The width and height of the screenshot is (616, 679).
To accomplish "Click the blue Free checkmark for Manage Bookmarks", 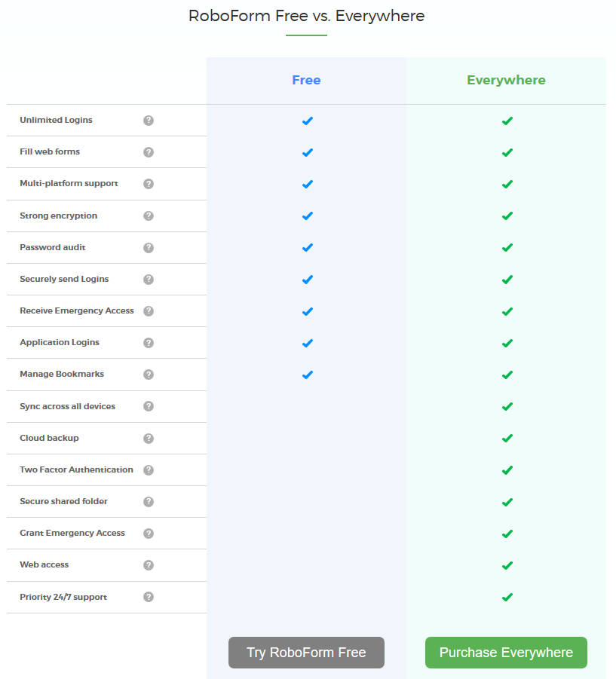I will 307,375.
